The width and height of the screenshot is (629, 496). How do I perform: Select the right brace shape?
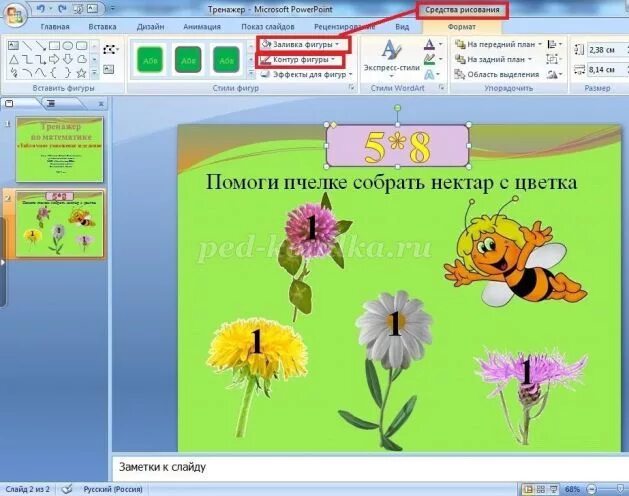point(68,73)
